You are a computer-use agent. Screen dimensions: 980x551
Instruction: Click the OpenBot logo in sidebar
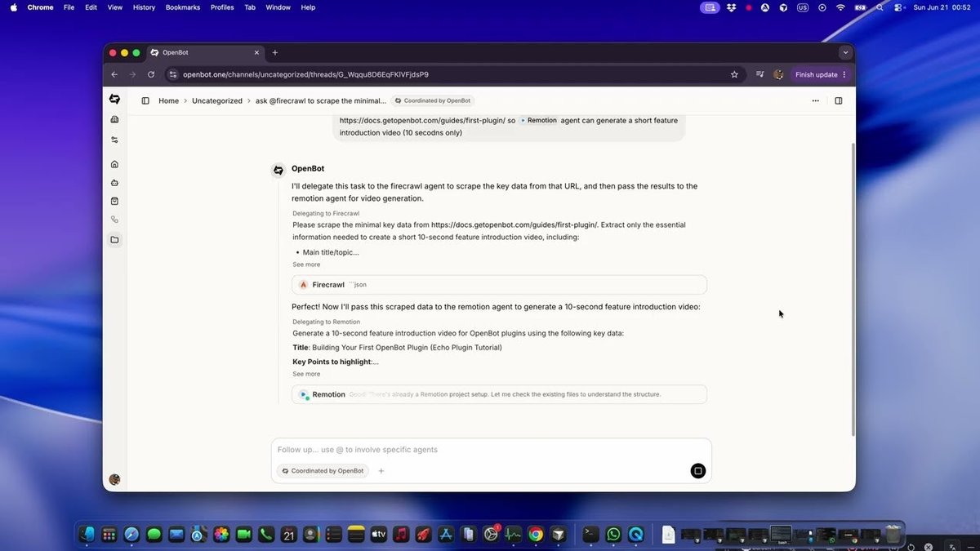(x=114, y=99)
